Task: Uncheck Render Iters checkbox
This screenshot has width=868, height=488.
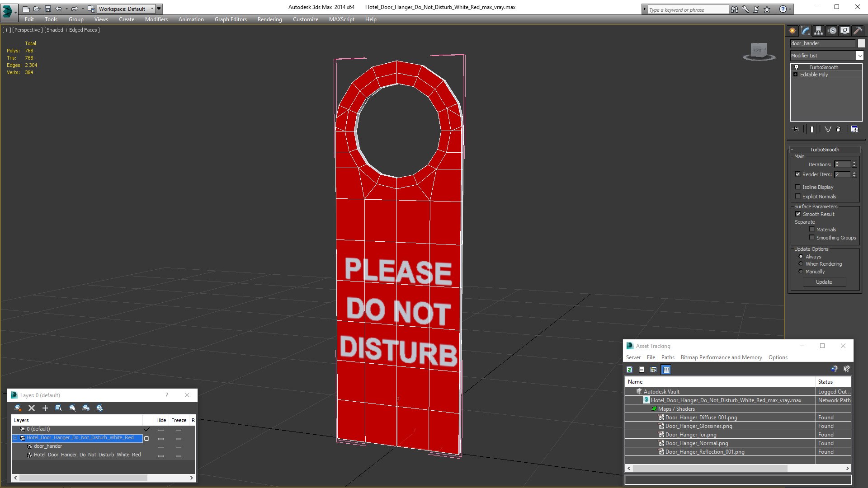Action: [x=797, y=174]
